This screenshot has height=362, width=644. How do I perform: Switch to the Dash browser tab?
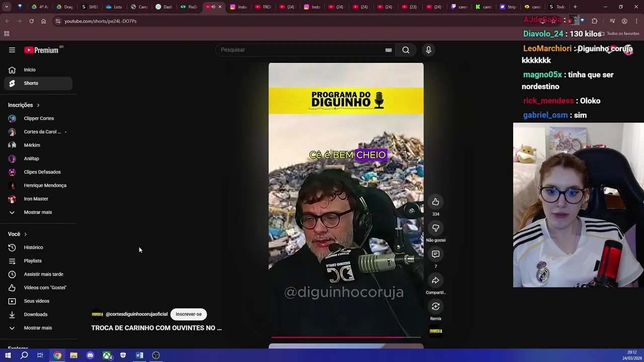[x=165, y=7]
